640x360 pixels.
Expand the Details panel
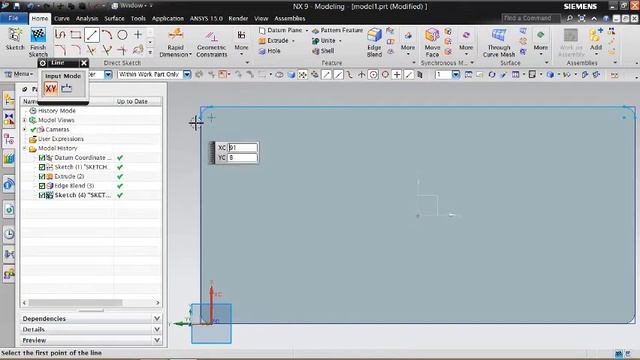pos(157,329)
